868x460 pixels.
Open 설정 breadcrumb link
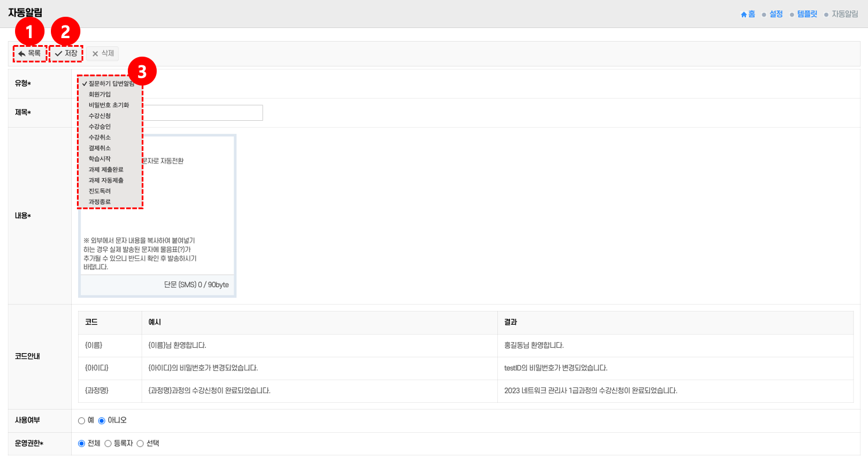click(x=775, y=14)
